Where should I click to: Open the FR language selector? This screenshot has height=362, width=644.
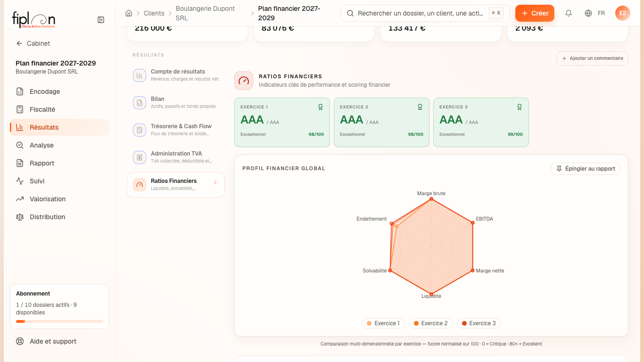[x=601, y=13]
